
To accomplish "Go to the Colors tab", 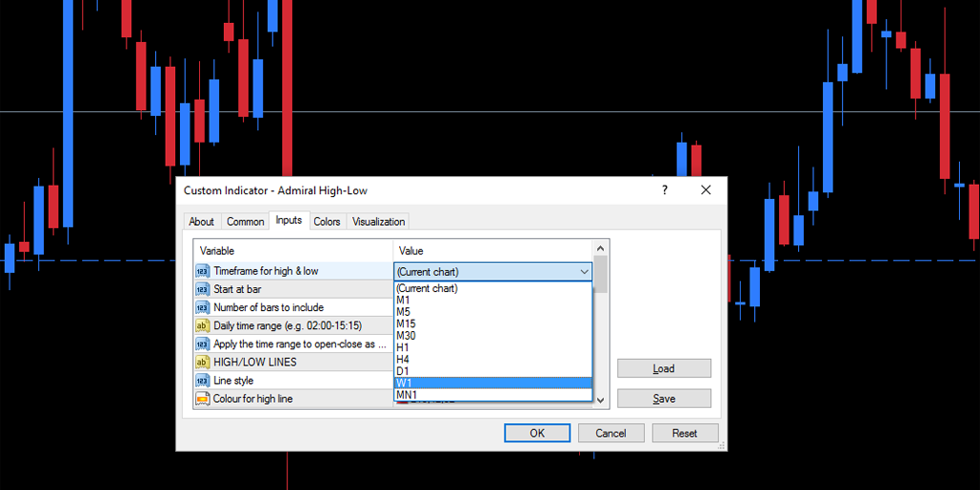I will 327,221.
